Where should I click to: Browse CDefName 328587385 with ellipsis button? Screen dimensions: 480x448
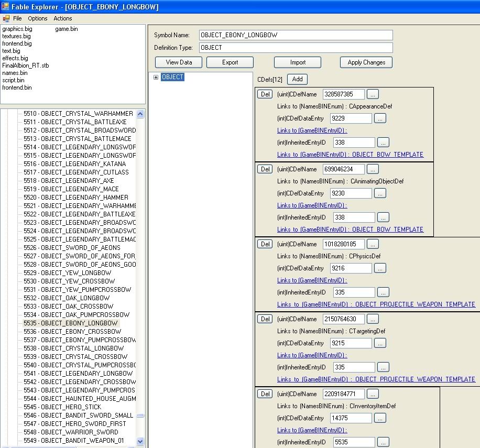(x=373, y=94)
